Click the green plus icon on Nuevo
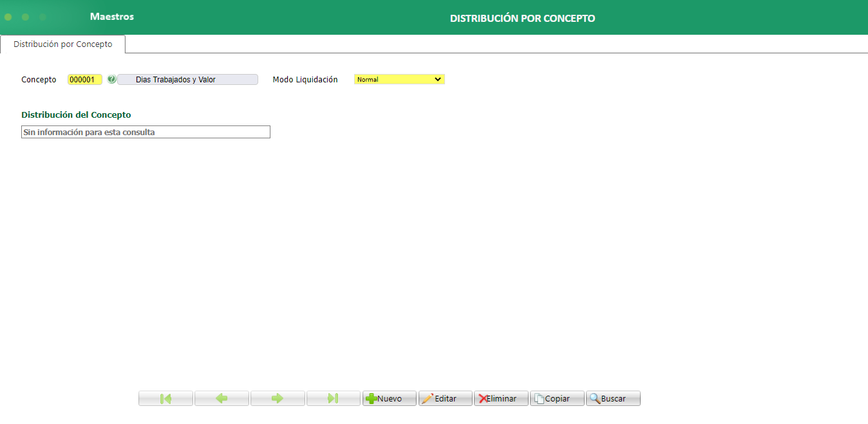Viewport: 868px width, 424px height. (372, 398)
